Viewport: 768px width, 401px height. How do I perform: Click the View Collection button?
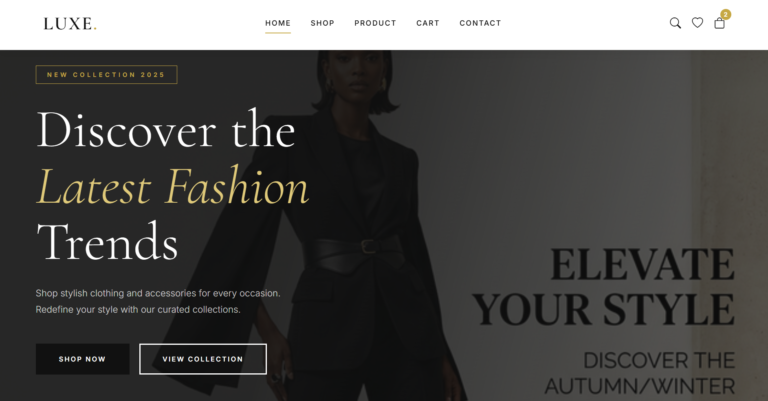coord(203,359)
